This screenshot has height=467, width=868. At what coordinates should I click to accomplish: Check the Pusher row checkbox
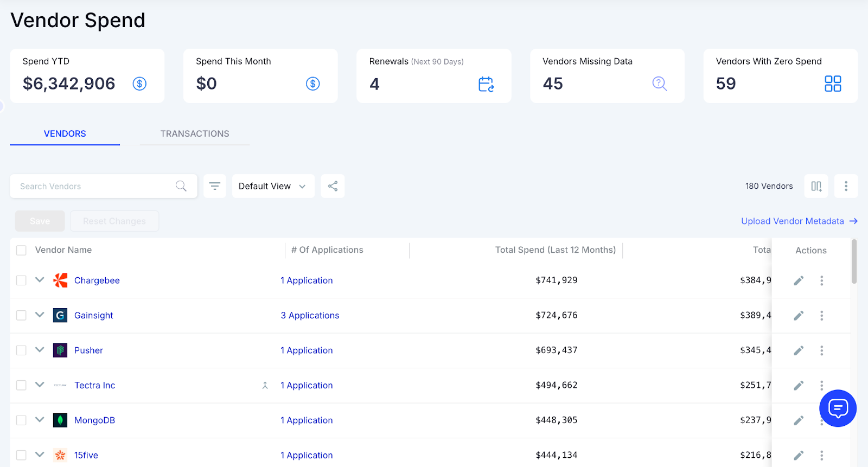click(21, 350)
